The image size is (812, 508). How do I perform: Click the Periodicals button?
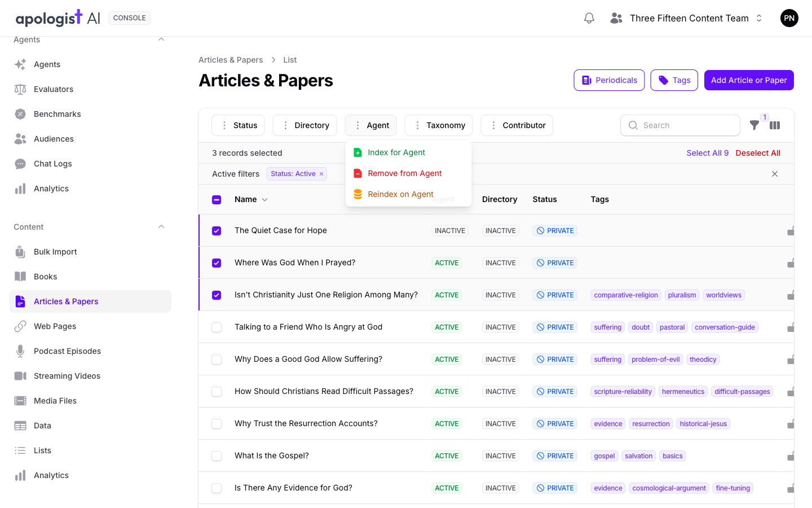click(609, 80)
